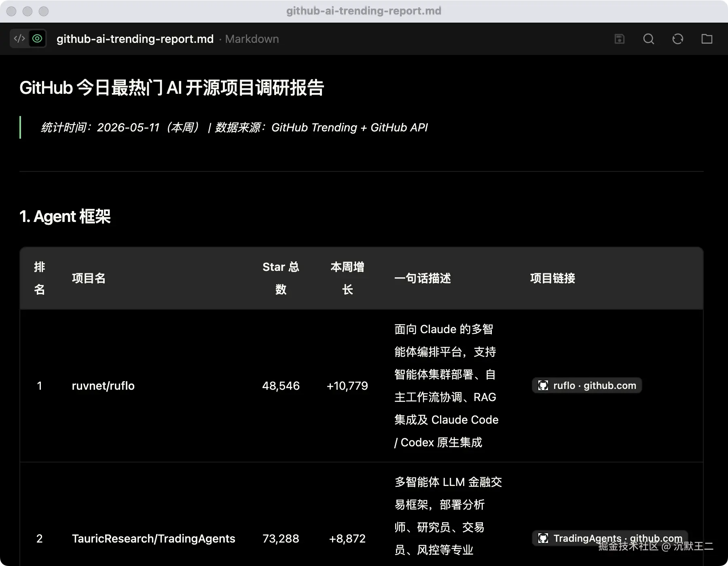Switch to source code view

click(x=19, y=39)
